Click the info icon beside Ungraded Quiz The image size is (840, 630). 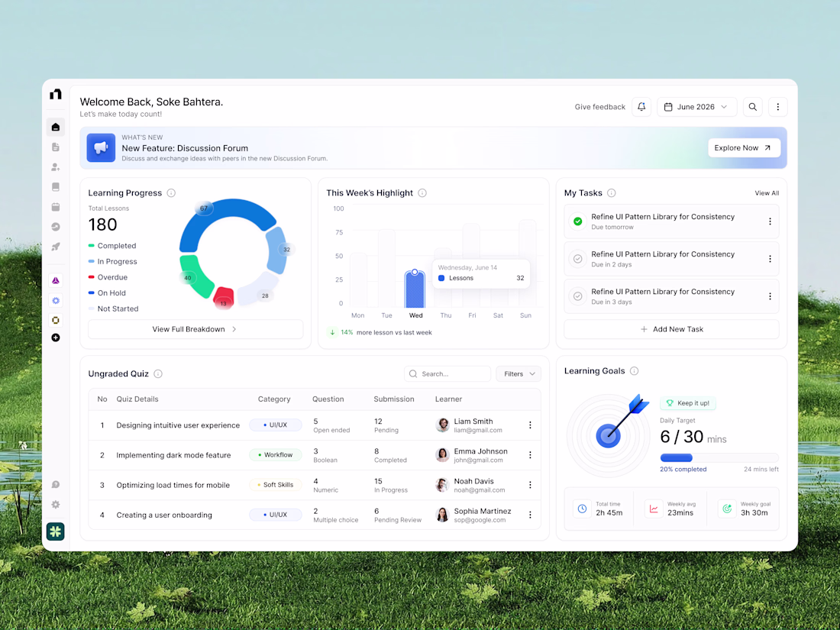point(158,374)
